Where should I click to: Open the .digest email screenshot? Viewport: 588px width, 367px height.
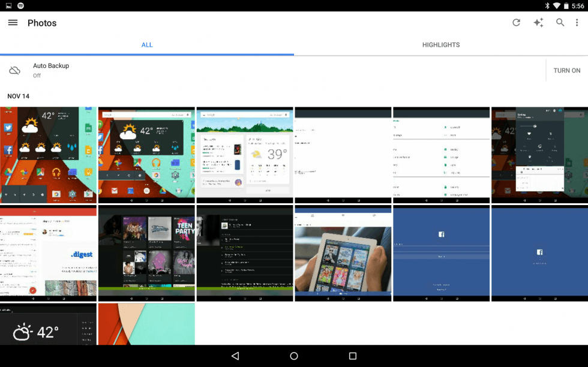[x=48, y=253]
